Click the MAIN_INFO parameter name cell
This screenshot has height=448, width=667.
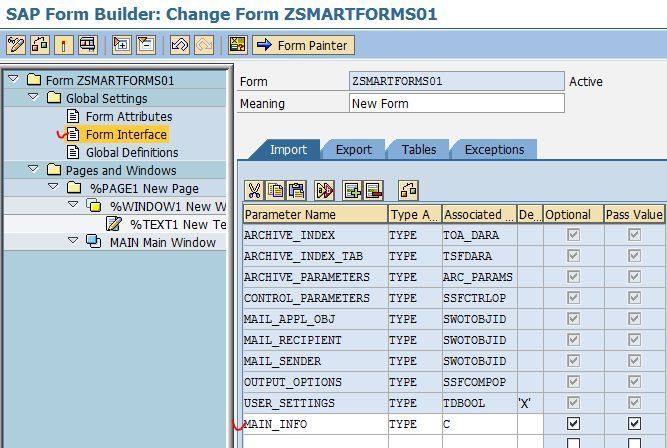click(x=315, y=424)
